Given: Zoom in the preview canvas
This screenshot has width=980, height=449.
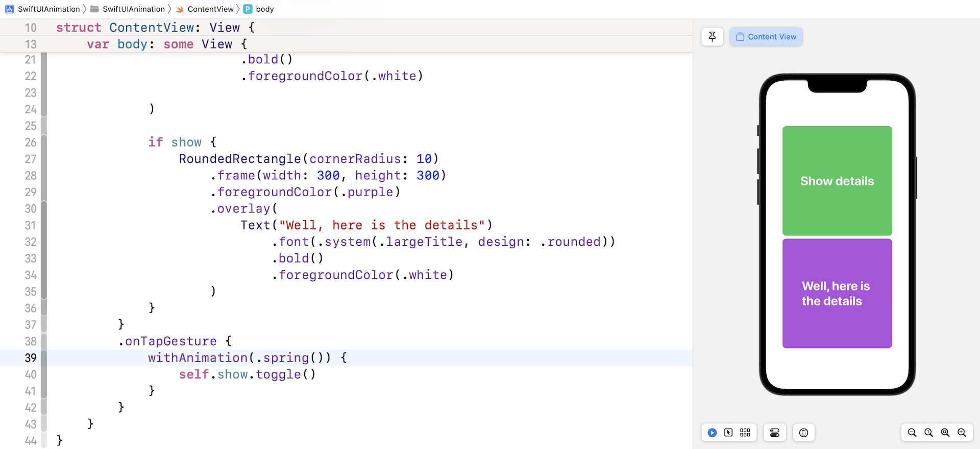Looking at the screenshot, I should 962,433.
